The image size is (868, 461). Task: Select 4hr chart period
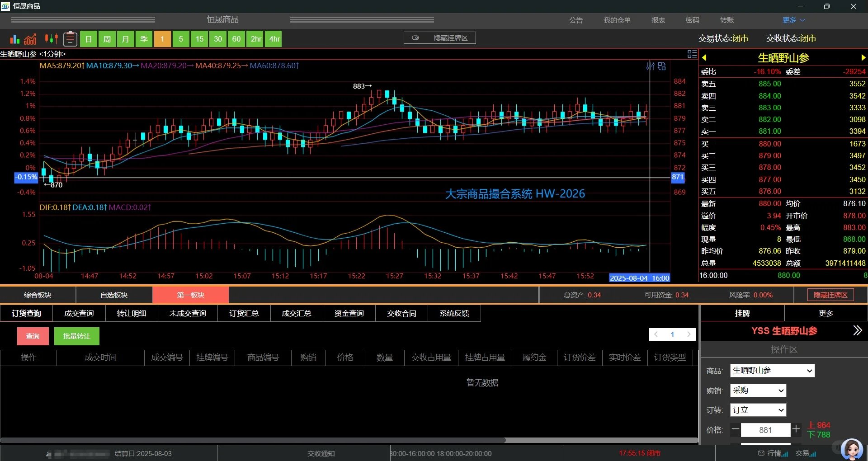click(274, 39)
